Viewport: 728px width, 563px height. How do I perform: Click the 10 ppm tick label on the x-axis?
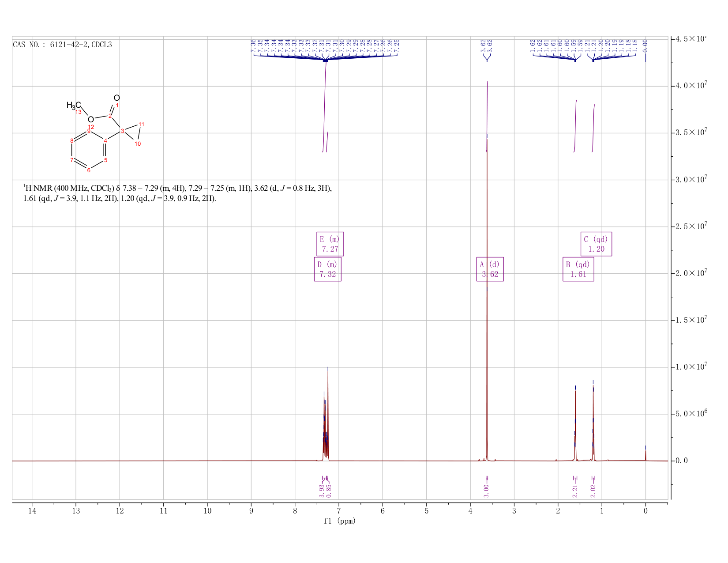coord(207,511)
